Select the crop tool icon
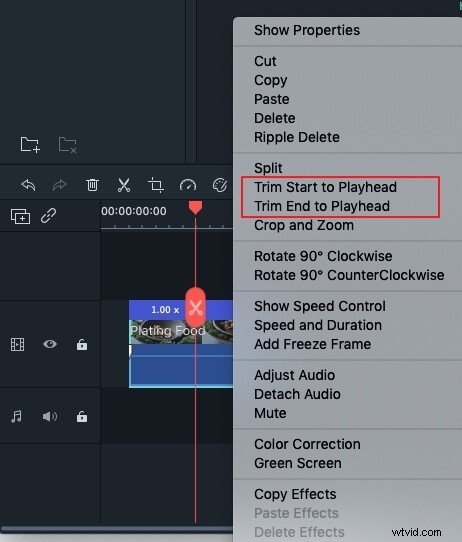The width and height of the screenshot is (462, 542). click(x=156, y=185)
